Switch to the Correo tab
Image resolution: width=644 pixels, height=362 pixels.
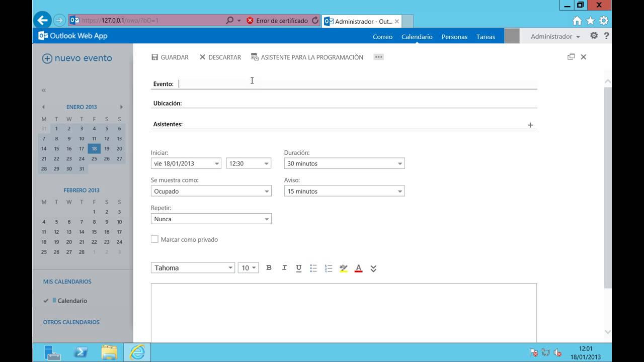[382, 37]
